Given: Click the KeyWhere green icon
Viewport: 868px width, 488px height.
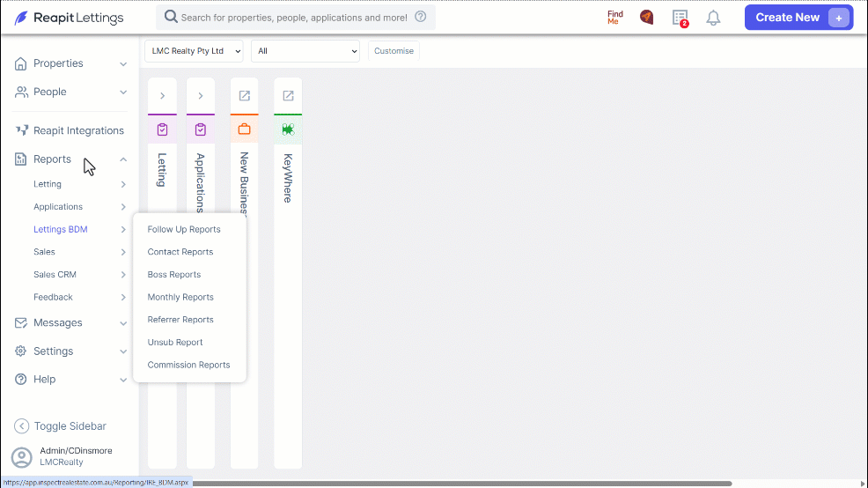Looking at the screenshot, I should 288,129.
